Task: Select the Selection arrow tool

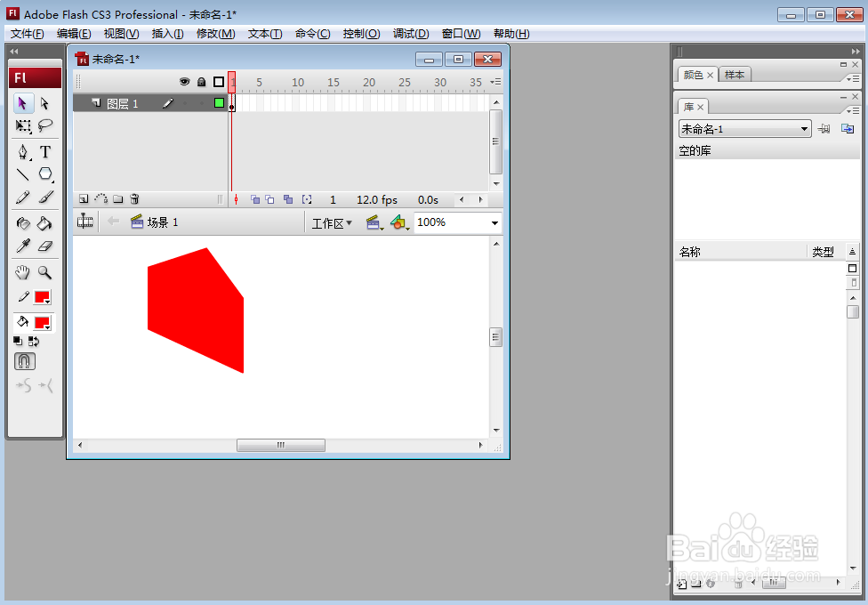Action: 23,103
